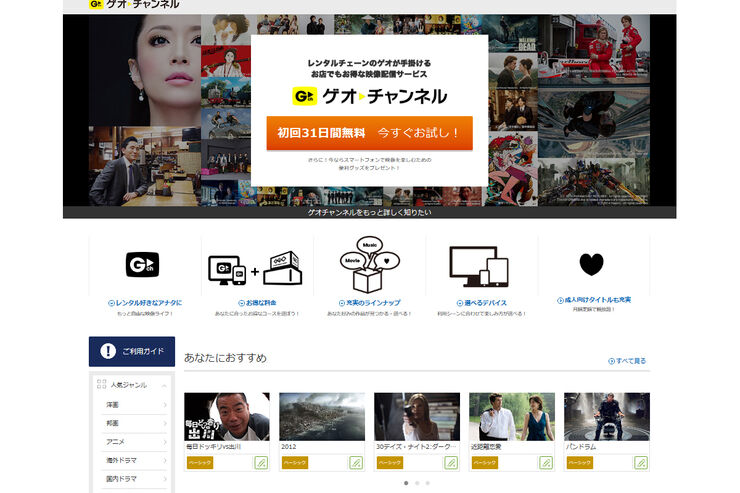740x493 pixels.
Task: Click the パンドラム title text
Action: [x=581, y=447]
